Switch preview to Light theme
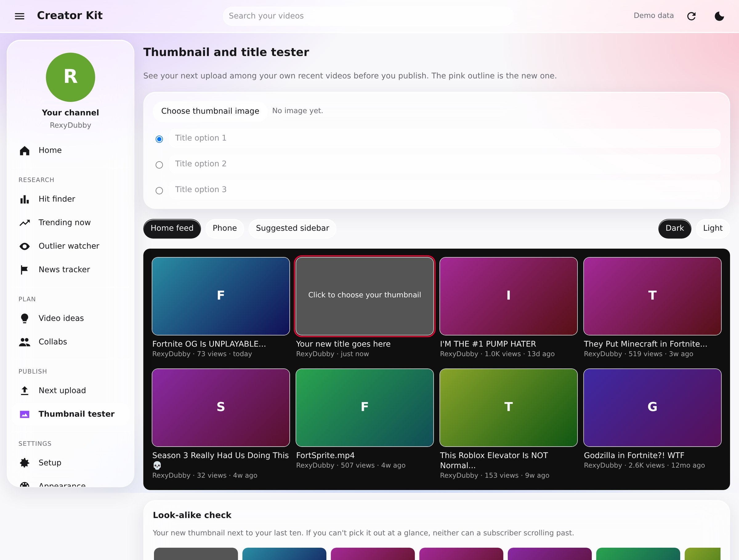This screenshot has width=739, height=560. 713,229
